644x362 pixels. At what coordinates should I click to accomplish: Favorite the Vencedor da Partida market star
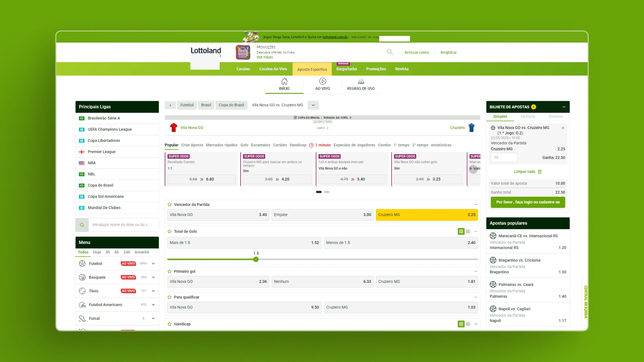[169, 204]
